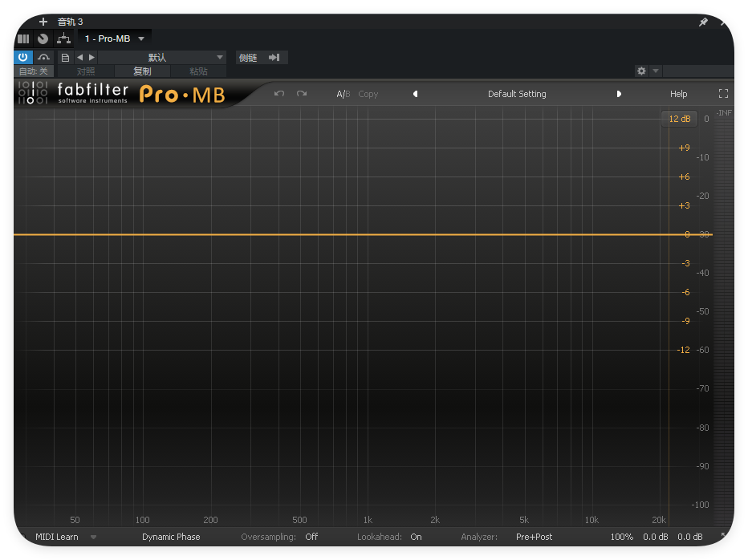Image resolution: width=748 pixels, height=560 pixels.
Task: Click the 1k frequency label
Action: (x=368, y=519)
